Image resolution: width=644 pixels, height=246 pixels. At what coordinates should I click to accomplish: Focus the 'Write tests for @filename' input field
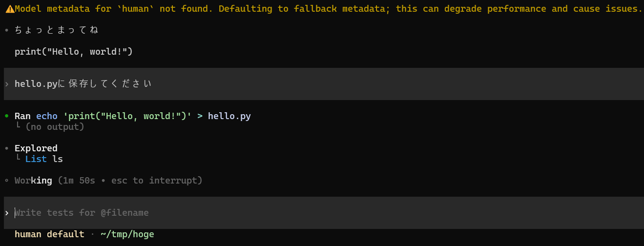pyautogui.click(x=324, y=213)
